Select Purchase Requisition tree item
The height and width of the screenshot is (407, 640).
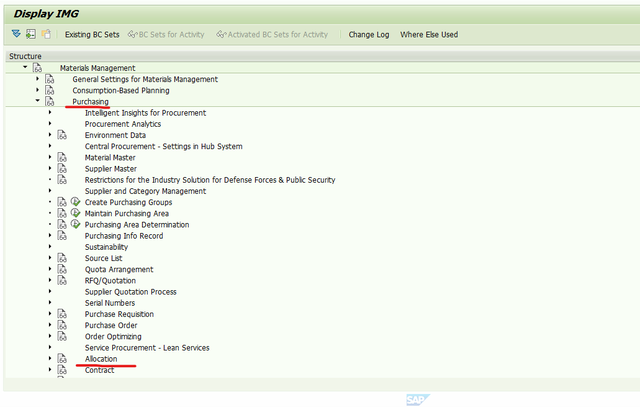click(119, 314)
